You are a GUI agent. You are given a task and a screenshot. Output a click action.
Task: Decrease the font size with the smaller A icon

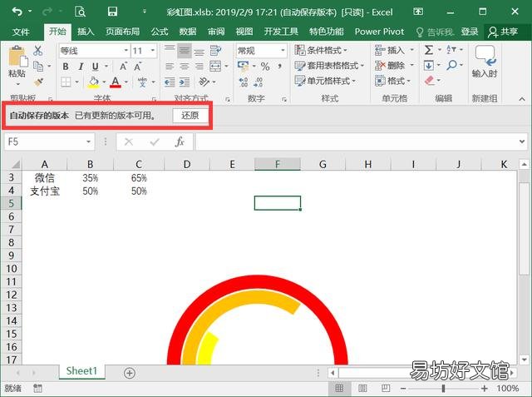click(x=137, y=67)
